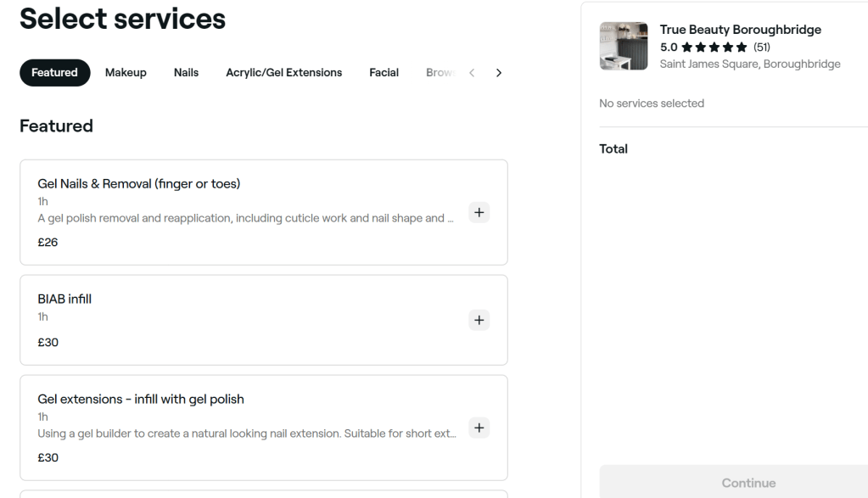Screen dimensions: 868x498
Task: Switch to the Makeup tab
Action: point(126,73)
